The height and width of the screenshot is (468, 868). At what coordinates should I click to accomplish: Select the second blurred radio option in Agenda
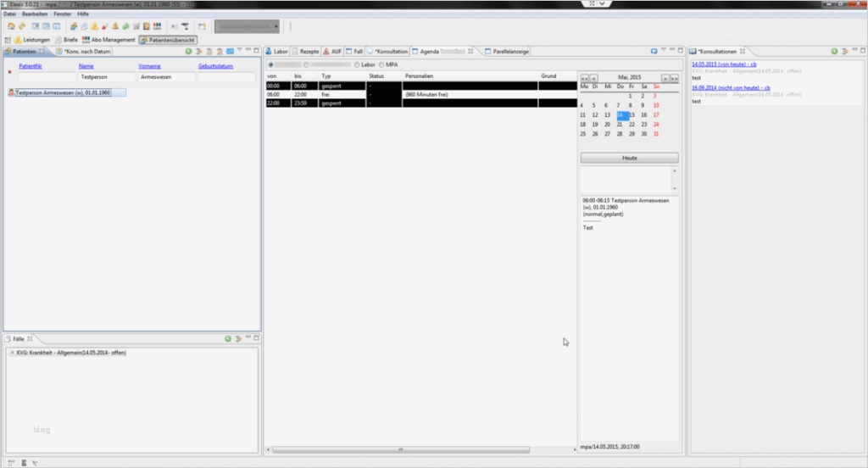326,64
